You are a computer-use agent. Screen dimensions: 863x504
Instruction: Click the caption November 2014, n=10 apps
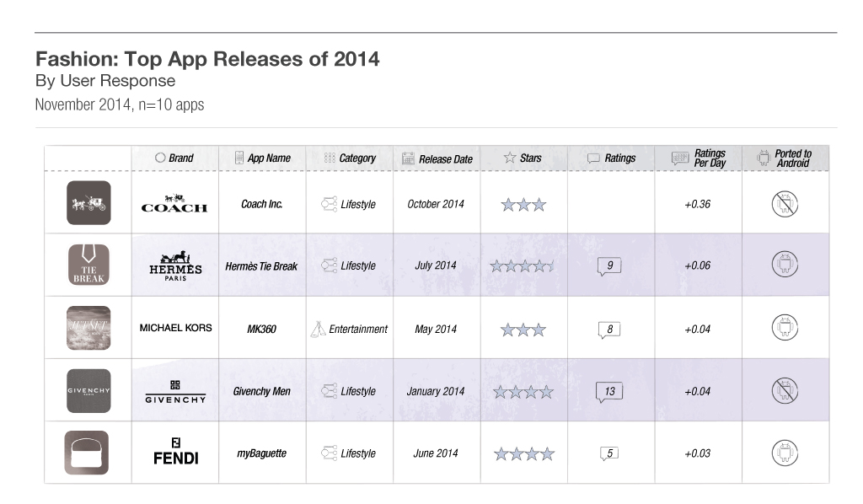click(x=120, y=105)
